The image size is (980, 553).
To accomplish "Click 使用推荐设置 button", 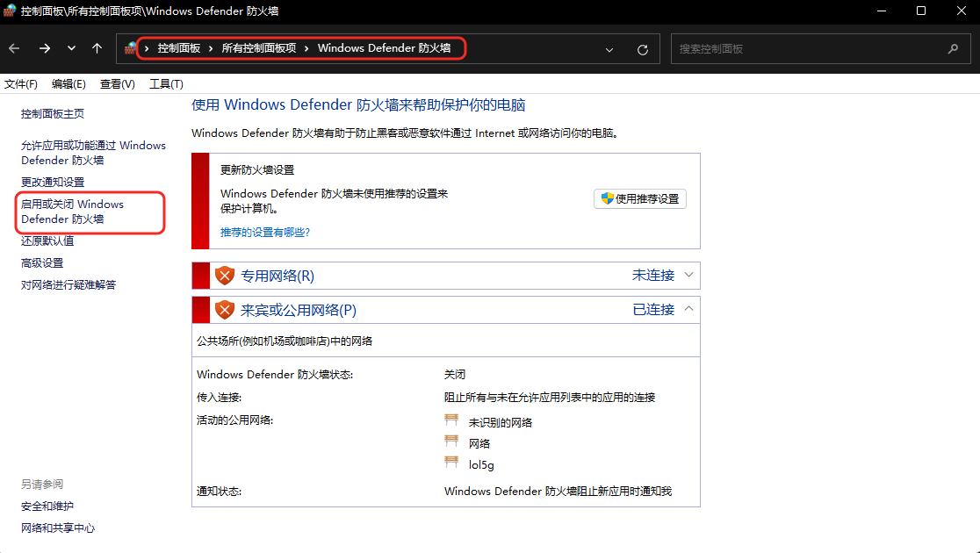I will point(640,198).
